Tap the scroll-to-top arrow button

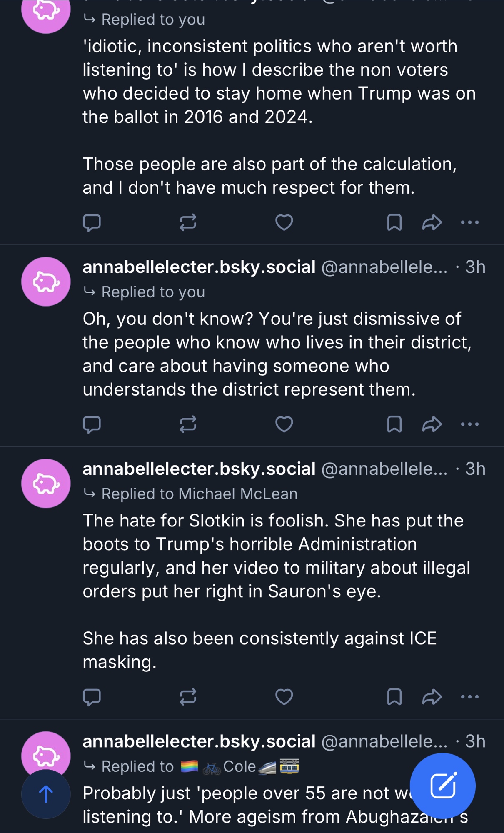coord(46,794)
